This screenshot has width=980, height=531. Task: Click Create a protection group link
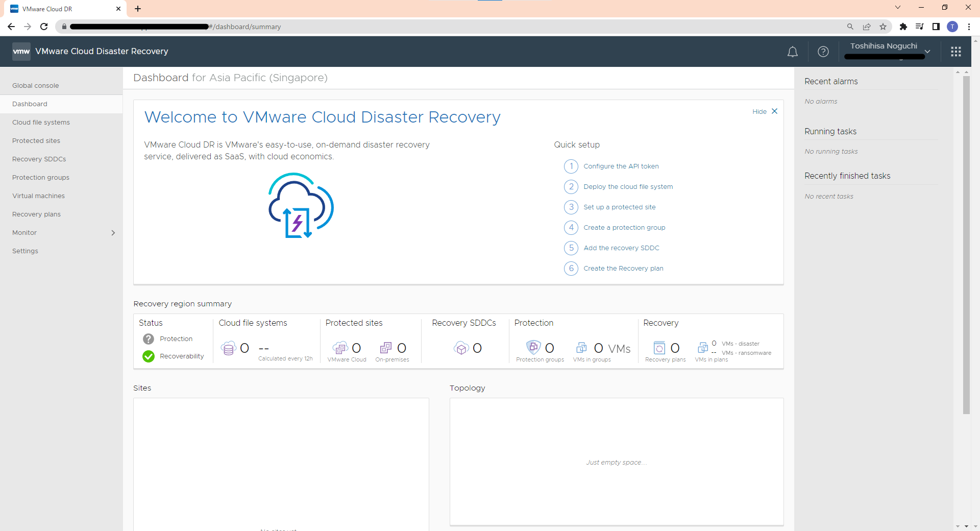click(624, 228)
